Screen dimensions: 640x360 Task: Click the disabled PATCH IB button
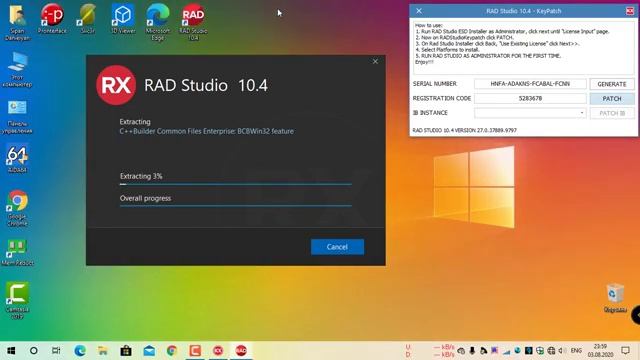(x=611, y=113)
